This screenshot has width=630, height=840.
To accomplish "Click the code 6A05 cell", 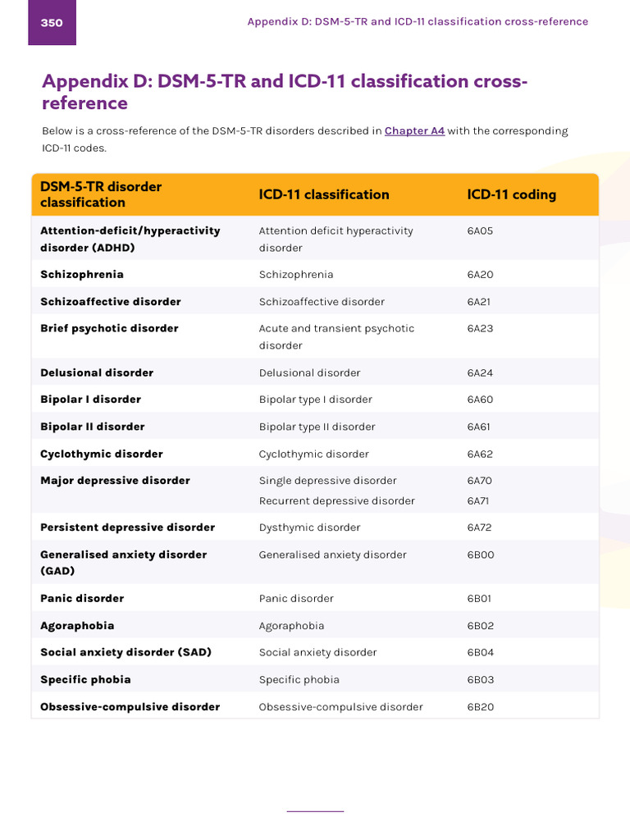I will (x=480, y=231).
